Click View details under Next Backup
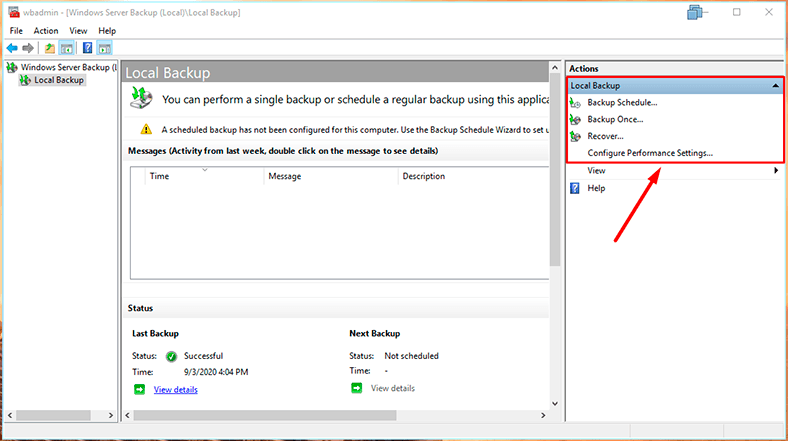Screen dimensions: 788x441 click(x=392, y=388)
